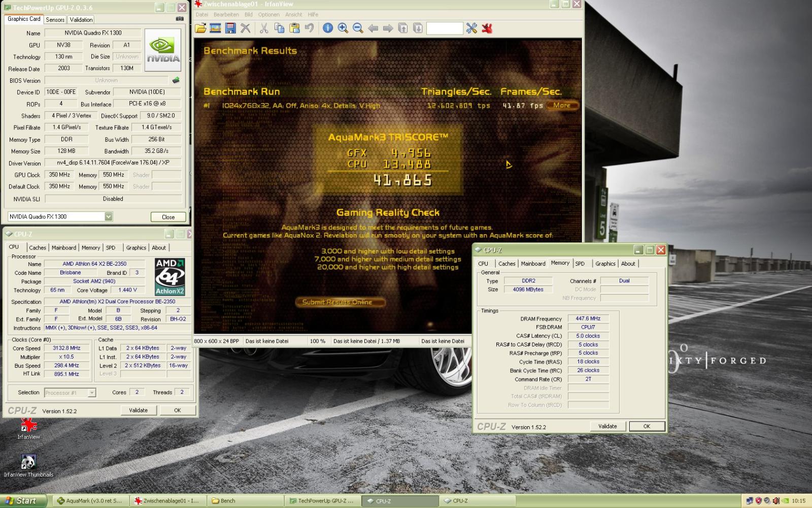812x508 pixels.
Task: Click the TechPowerUp GPU-Z taskbar button
Action: [322, 501]
